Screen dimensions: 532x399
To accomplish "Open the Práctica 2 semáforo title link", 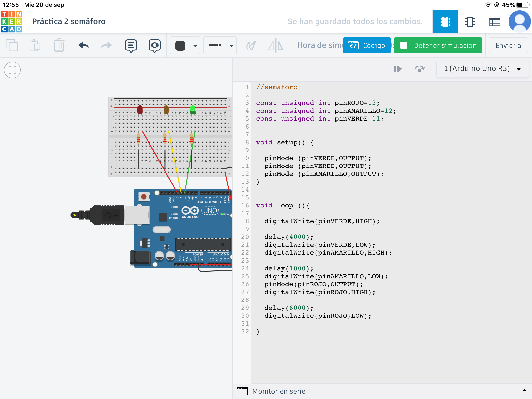I will tap(69, 21).
